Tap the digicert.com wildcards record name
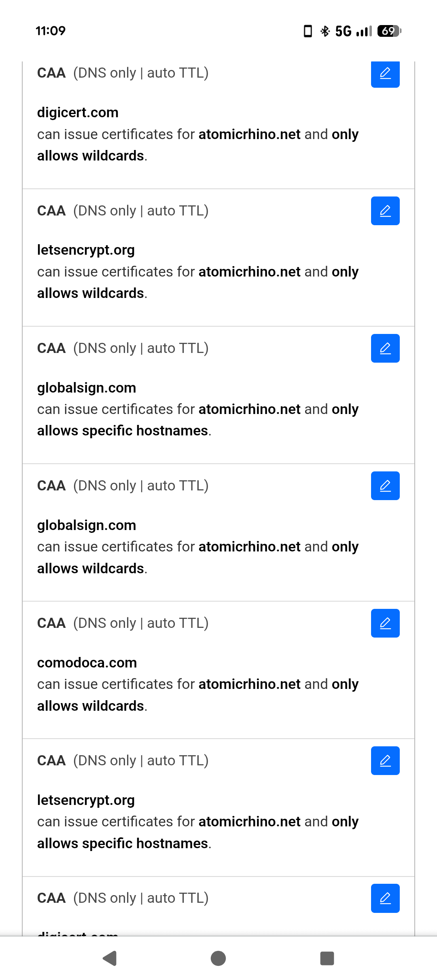 (x=78, y=112)
